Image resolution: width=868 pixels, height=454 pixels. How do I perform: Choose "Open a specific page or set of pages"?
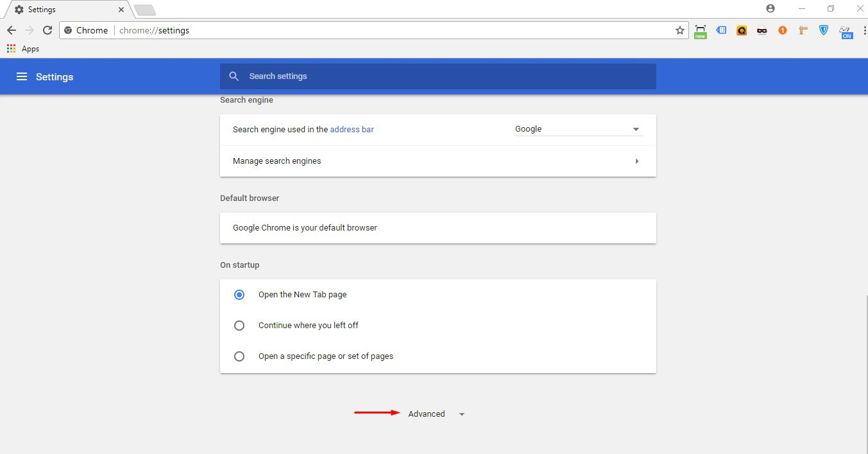[239, 356]
